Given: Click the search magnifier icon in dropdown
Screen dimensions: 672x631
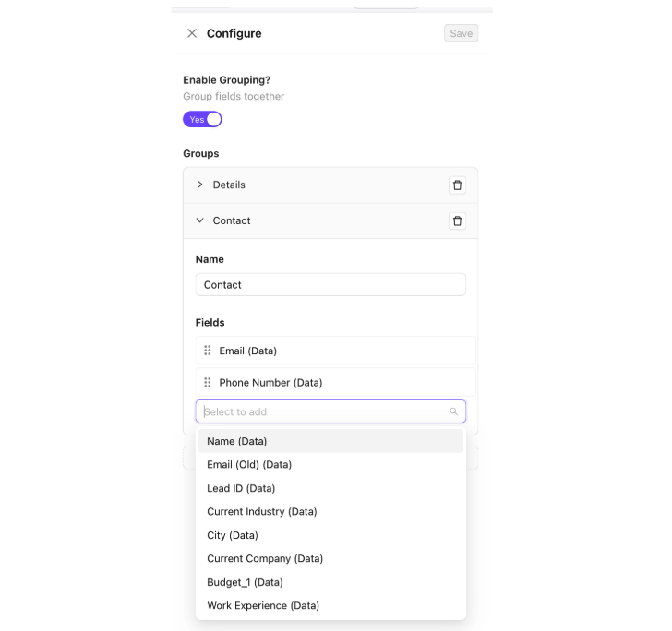Looking at the screenshot, I should tap(453, 412).
